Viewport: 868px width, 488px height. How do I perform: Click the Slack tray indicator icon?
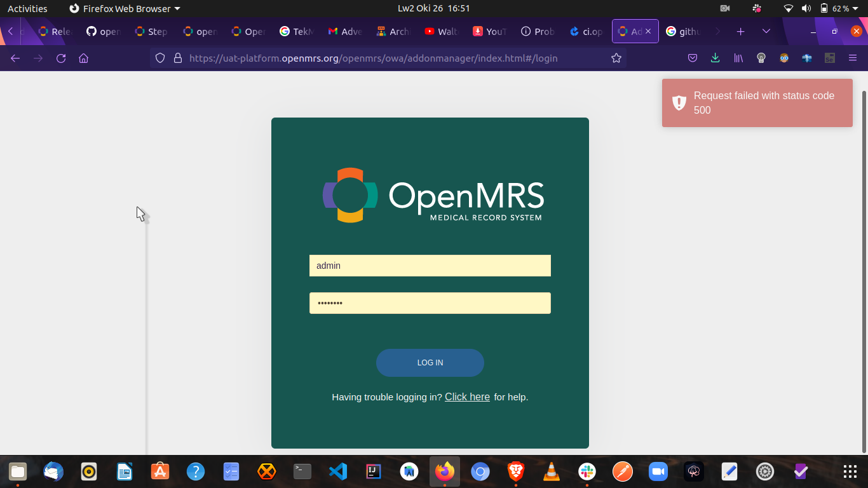click(756, 8)
